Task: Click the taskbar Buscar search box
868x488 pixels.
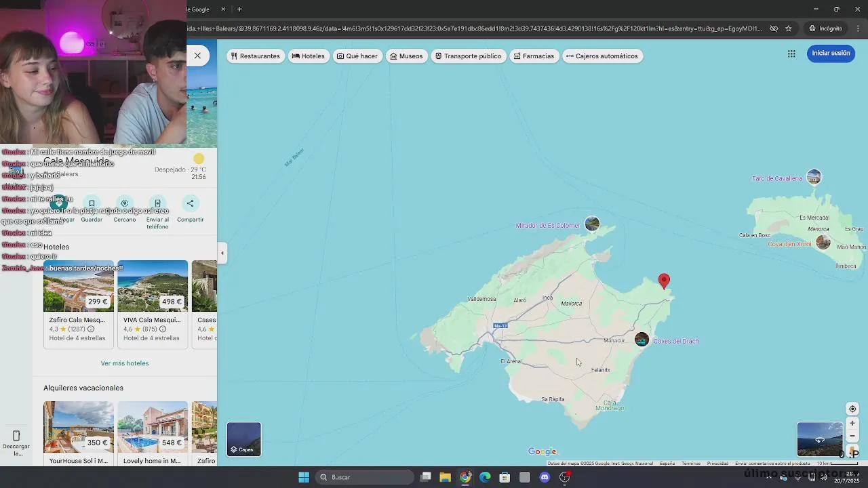Action: point(365,477)
